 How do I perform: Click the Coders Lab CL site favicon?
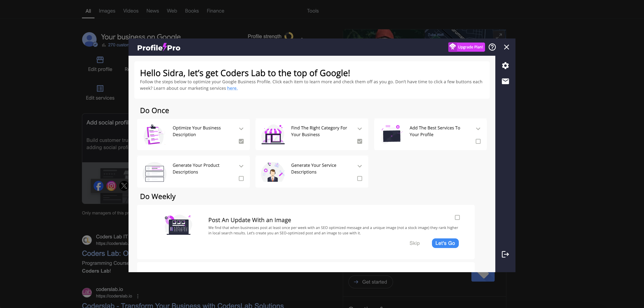[87, 240]
